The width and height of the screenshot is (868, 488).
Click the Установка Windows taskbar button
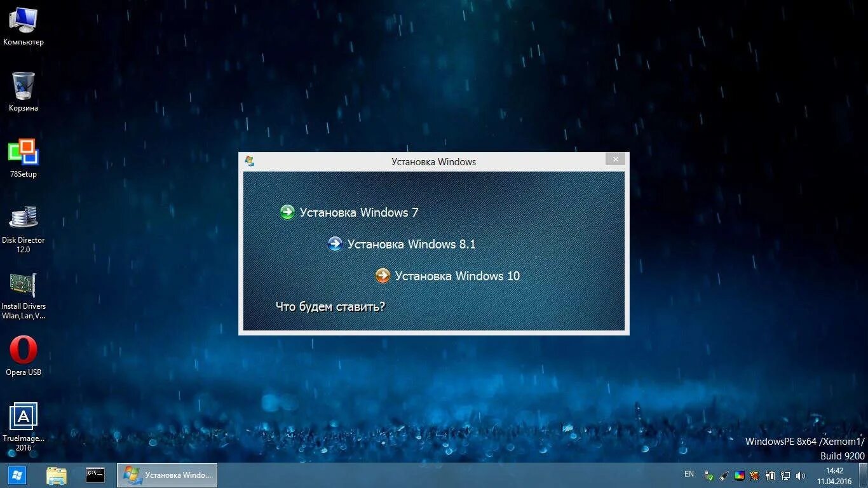(x=167, y=475)
